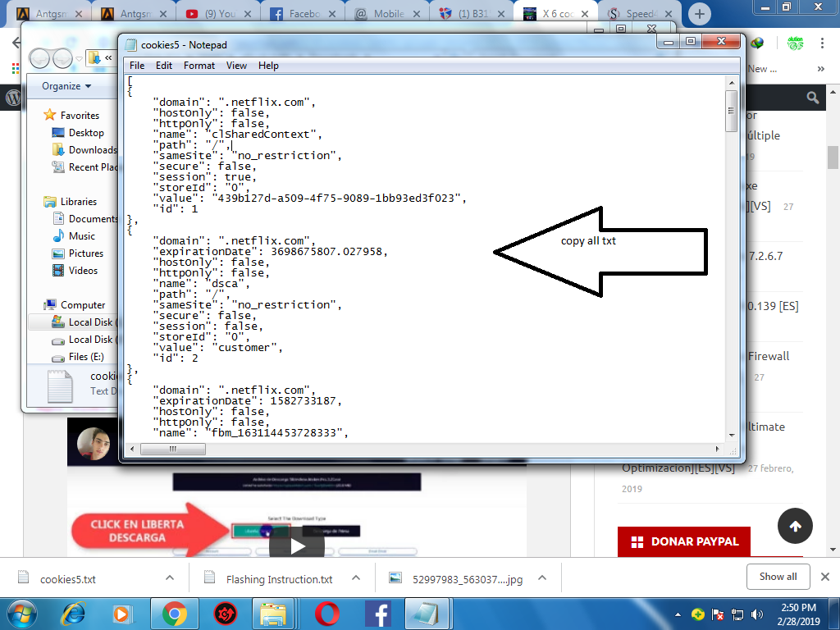Click Notepad horizontal scrollbar thumb
Screen dimensions: 840x630
pos(172,449)
